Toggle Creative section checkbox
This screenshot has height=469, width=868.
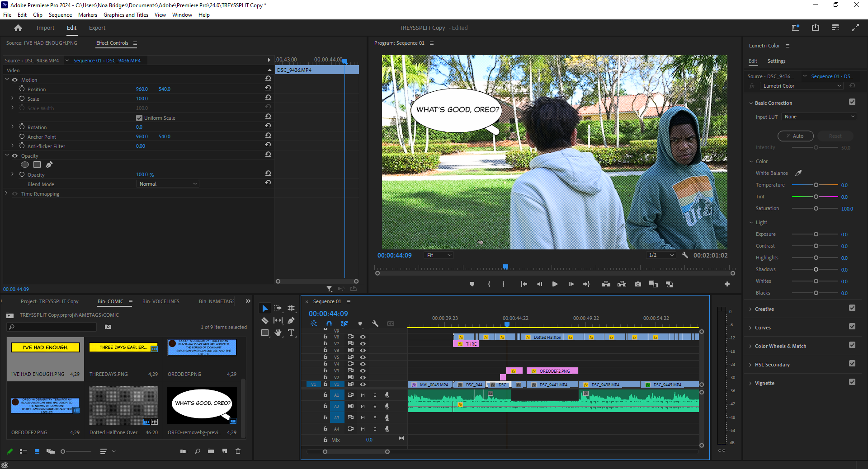852,308
